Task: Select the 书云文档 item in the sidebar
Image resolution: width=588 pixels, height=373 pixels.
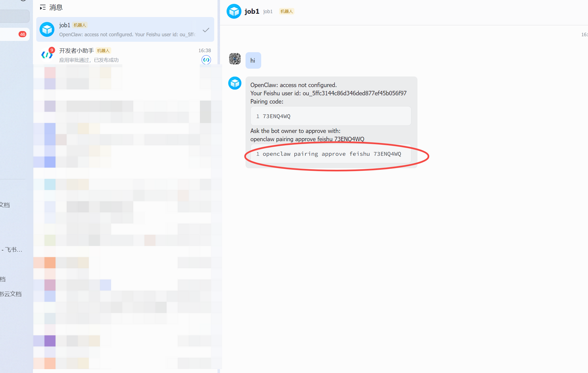Action: (x=11, y=294)
